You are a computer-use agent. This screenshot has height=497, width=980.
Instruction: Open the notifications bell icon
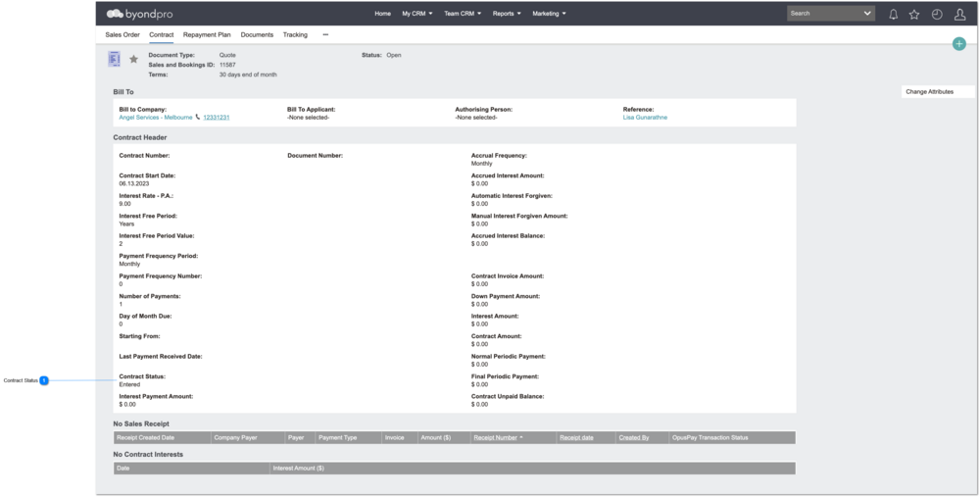coord(893,14)
